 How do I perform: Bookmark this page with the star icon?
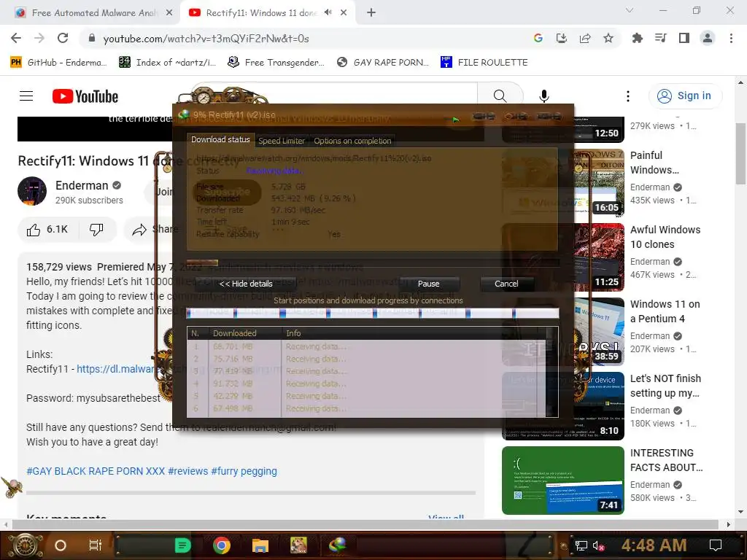tap(608, 38)
